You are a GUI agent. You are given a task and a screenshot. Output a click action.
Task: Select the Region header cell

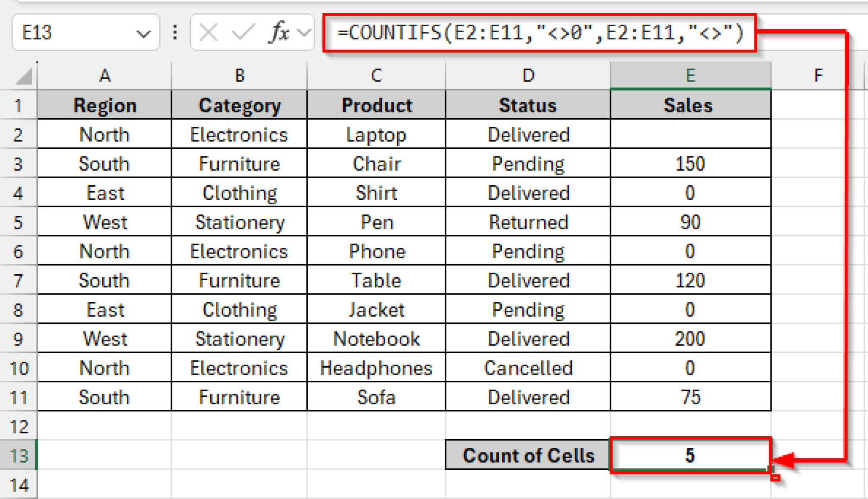(104, 105)
